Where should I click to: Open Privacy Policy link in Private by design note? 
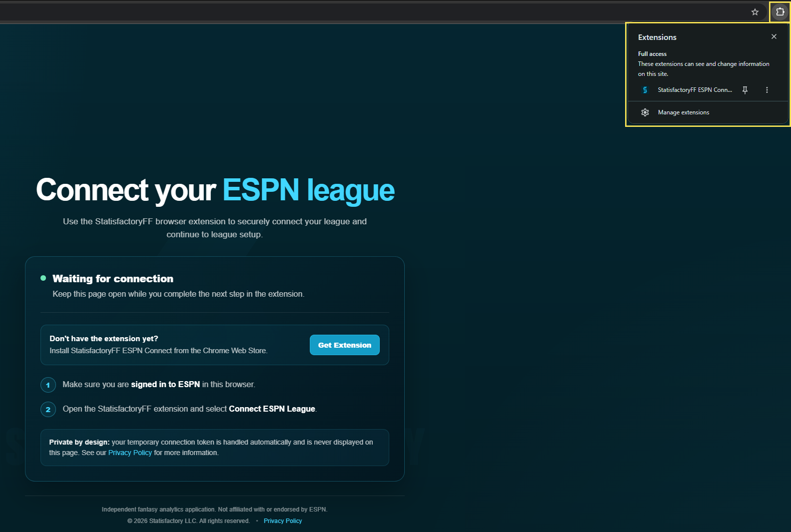click(130, 453)
